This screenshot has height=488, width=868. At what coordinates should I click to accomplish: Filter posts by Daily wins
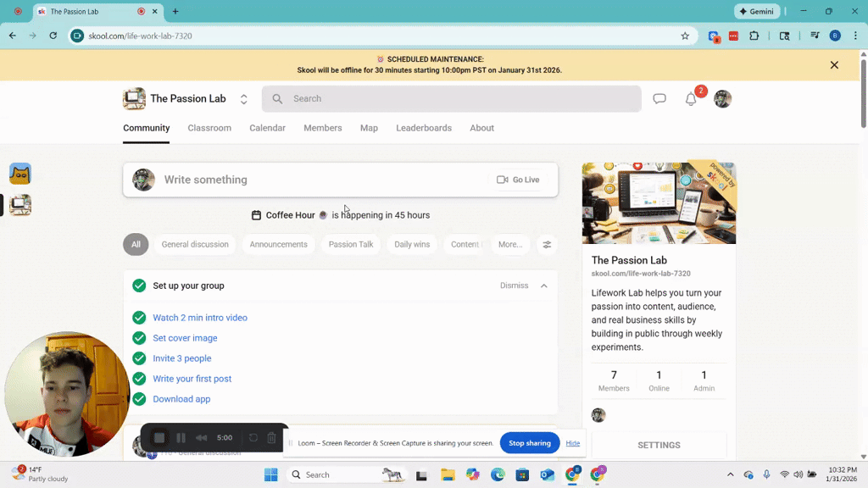412,245
